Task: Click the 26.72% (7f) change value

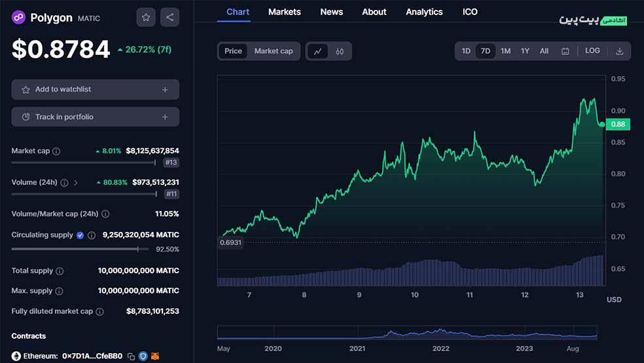Action: pos(149,50)
